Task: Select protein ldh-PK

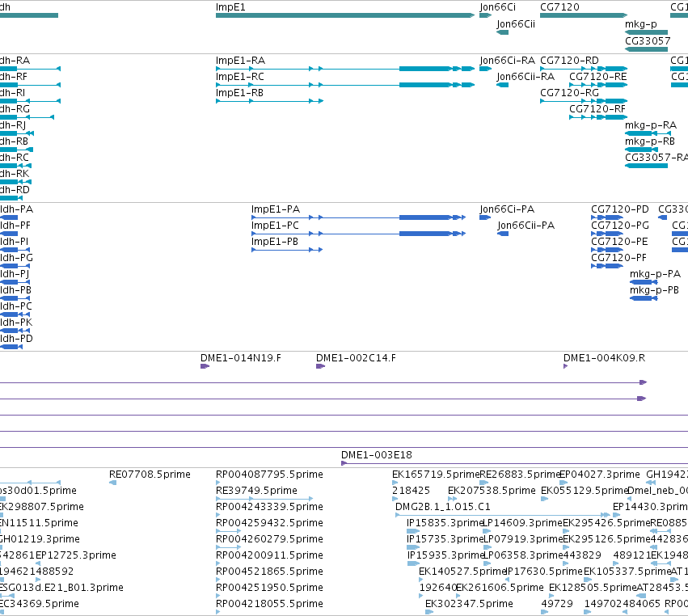Action: pos(16,322)
